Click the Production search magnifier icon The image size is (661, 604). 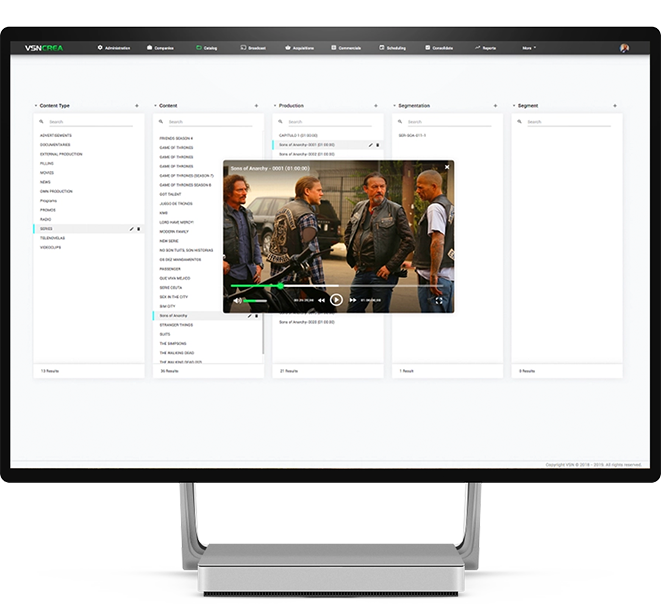click(280, 122)
